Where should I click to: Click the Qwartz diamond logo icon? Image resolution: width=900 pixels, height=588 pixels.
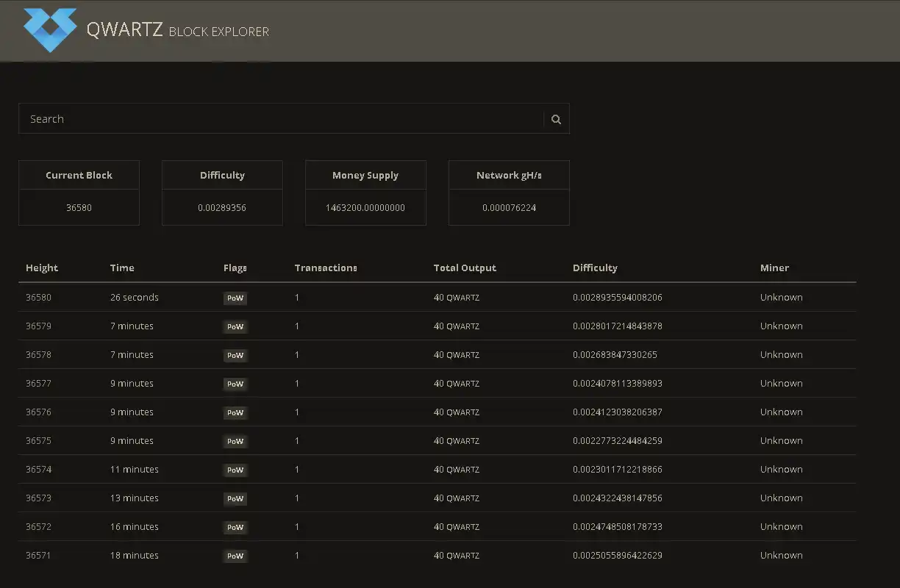point(49,30)
